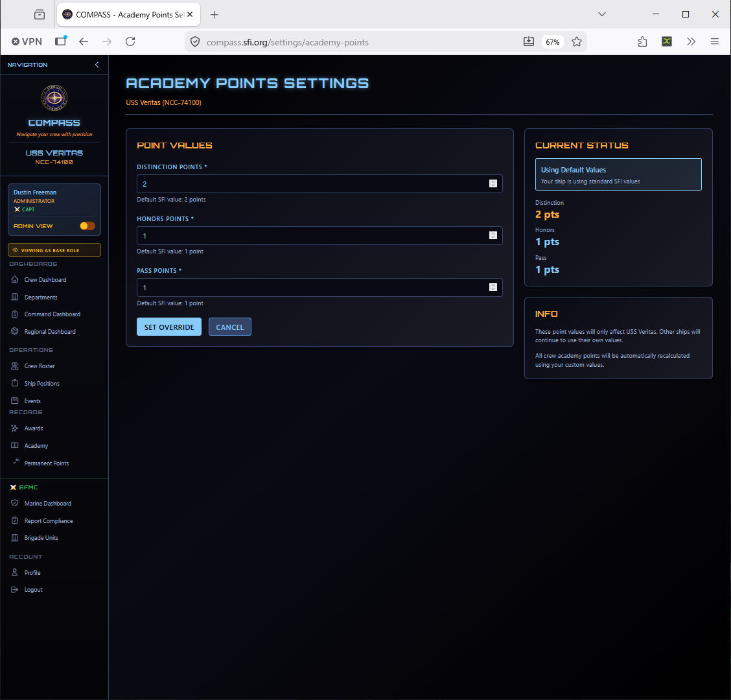This screenshot has height=700, width=731.
Task: Open Crew Roster people icon
Action: 15,366
